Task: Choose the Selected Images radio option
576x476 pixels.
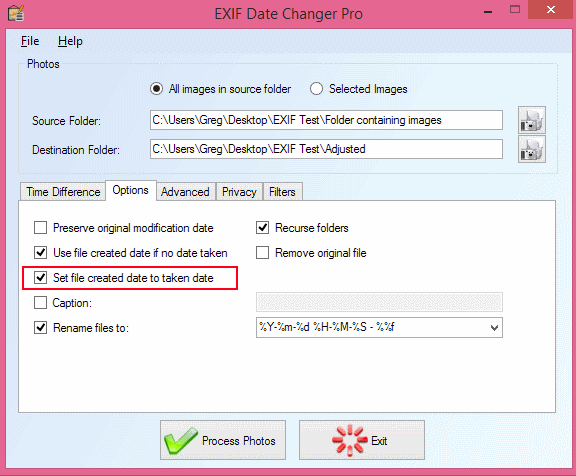Action: coord(316,89)
